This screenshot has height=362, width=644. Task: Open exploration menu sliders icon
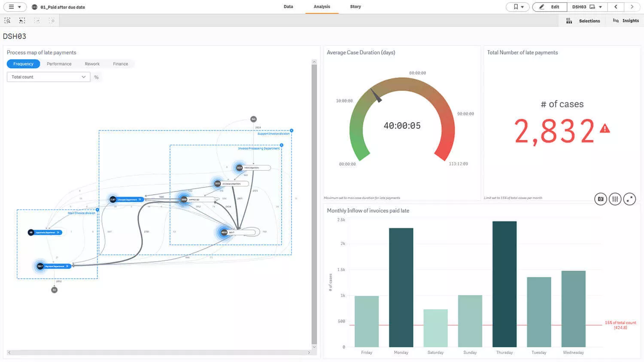pyautogui.click(x=615, y=199)
